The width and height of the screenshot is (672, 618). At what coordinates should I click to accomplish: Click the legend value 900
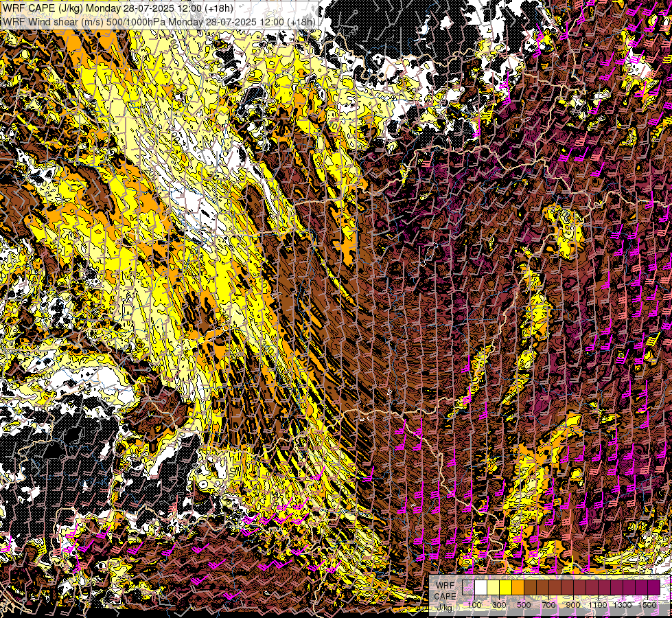(x=573, y=605)
